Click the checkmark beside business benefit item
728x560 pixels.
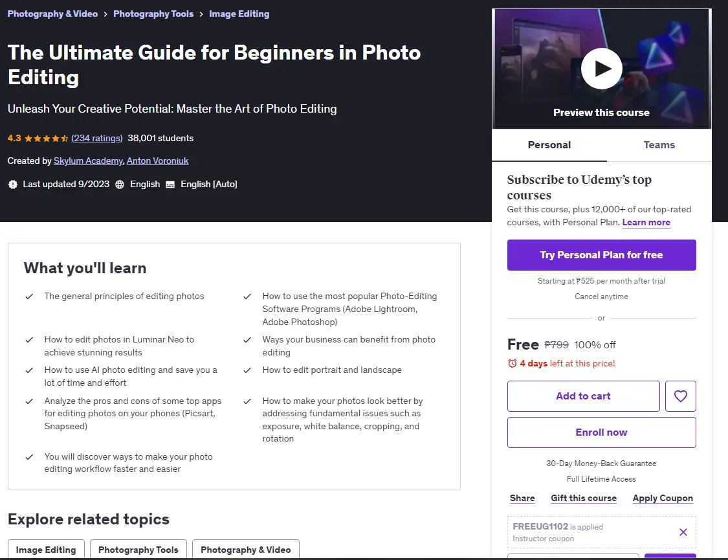pyautogui.click(x=247, y=340)
